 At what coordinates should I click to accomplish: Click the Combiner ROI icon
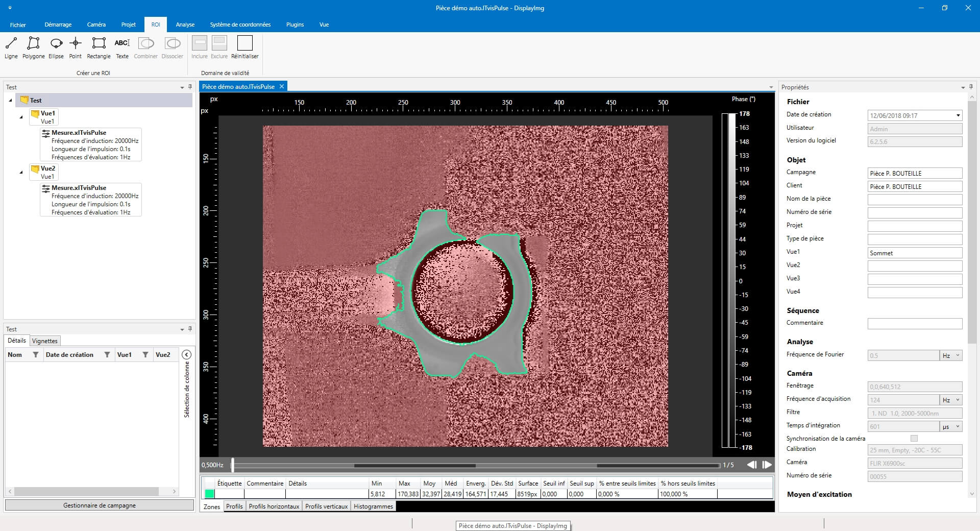click(x=146, y=48)
